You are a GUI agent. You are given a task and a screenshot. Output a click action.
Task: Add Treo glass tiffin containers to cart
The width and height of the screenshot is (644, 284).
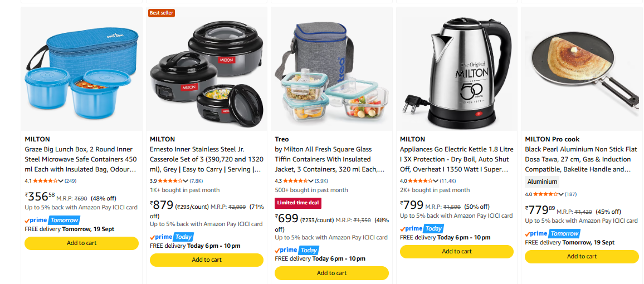point(331,273)
